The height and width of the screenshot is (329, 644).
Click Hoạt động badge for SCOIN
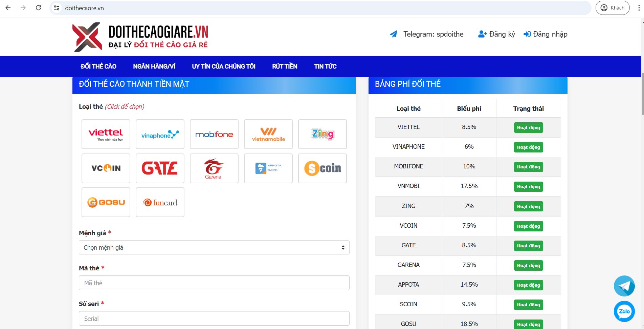529,305
